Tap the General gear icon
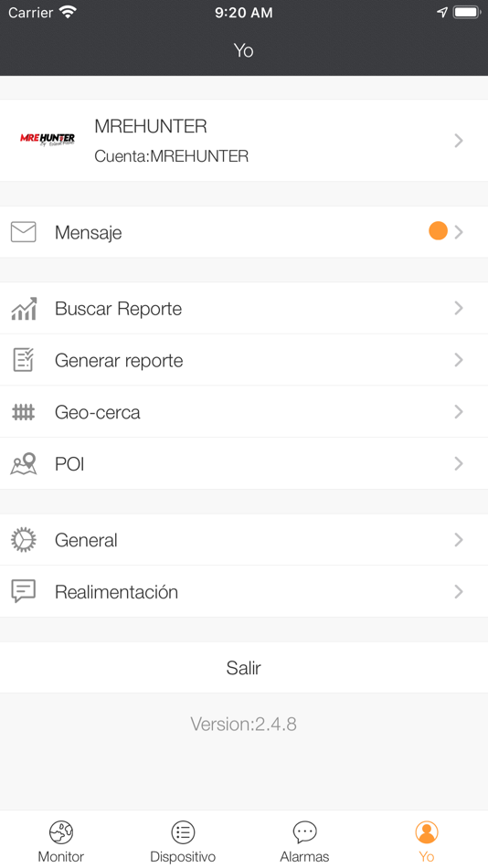This screenshot has width=488, height=868. pyautogui.click(x=23, y=540)
